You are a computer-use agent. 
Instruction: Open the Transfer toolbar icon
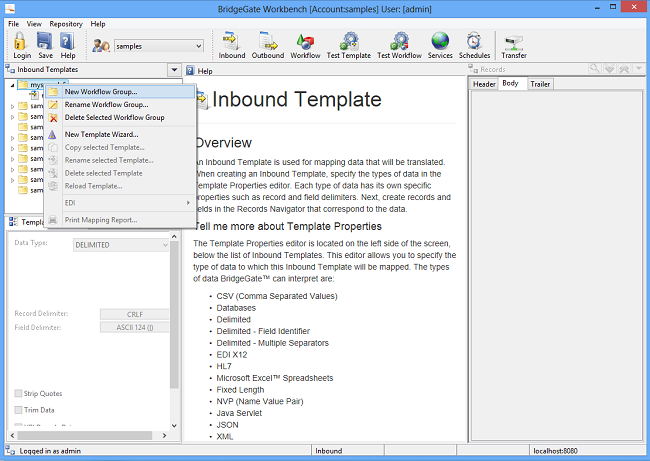click(514, 42)
